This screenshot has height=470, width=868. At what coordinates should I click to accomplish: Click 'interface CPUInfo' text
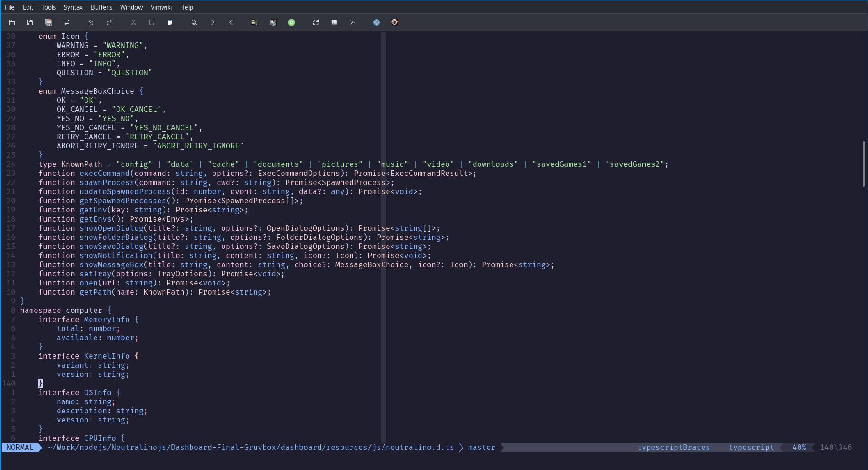77,438
